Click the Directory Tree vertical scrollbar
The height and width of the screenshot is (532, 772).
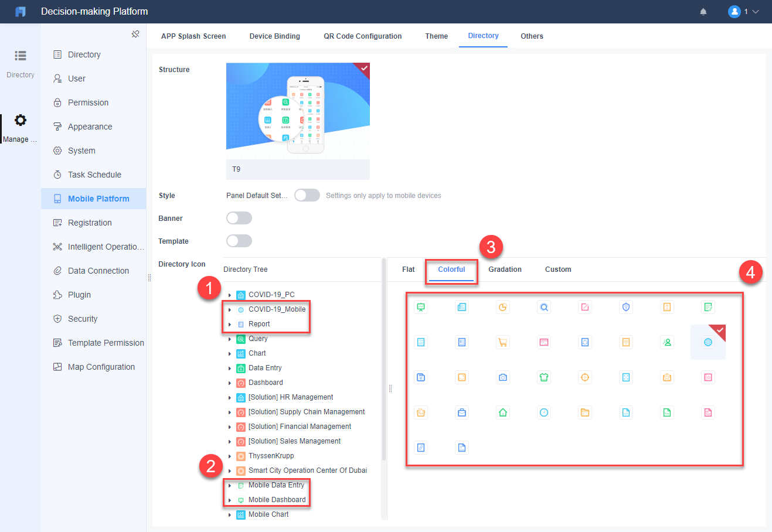[x=384, y=359]
